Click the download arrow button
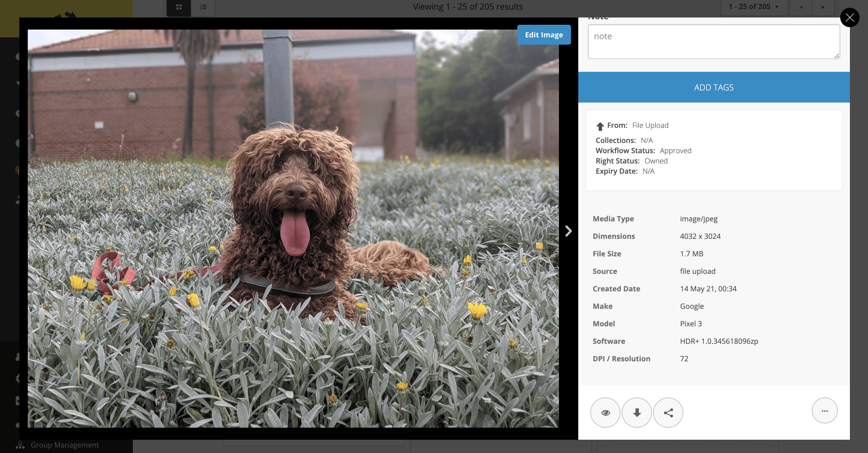This screenshot has height=453, width=868. 637,413
